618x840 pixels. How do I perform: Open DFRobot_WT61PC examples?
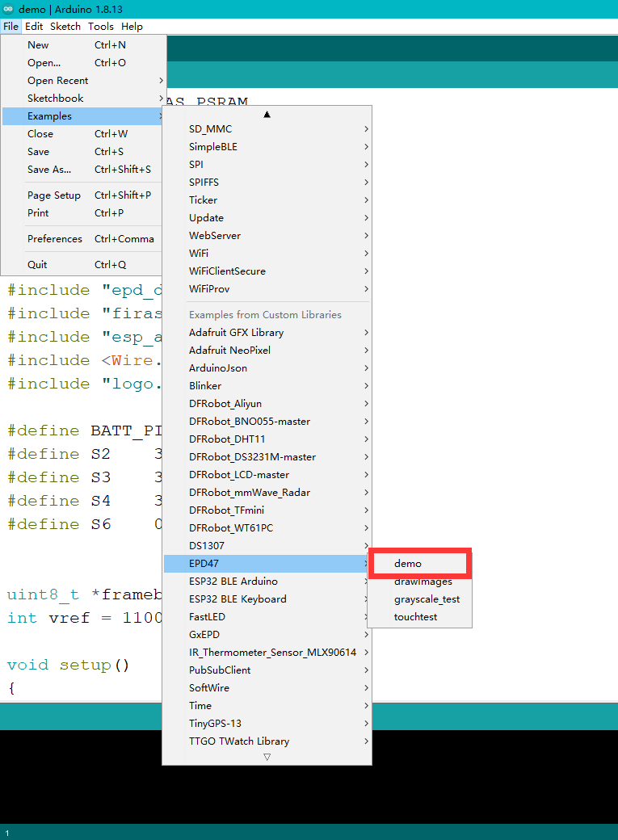(267, 527)
